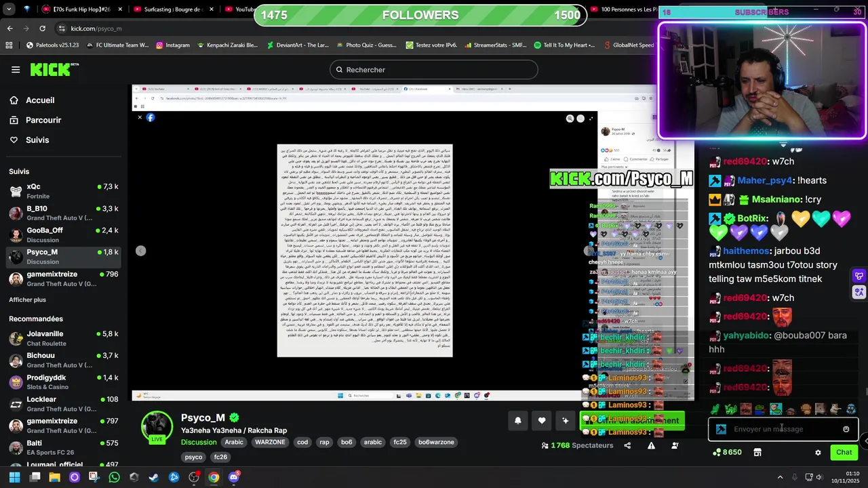
Task: Open GooBa_Off's Discussion channel
Action: coord(64,235)
